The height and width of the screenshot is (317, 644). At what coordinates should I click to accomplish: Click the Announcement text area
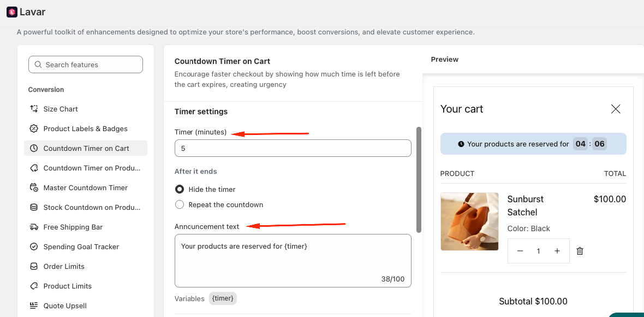coord(293,261)
